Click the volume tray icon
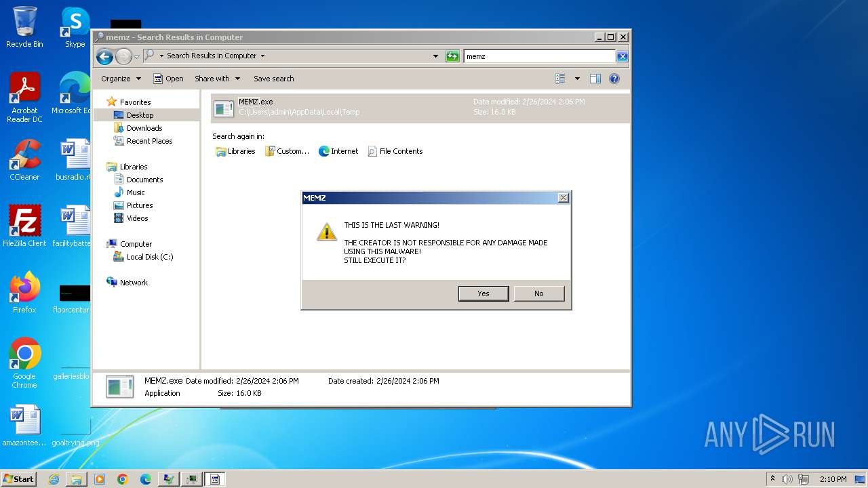This screenshot has height=488, width=868. click(x=787, y=479)
